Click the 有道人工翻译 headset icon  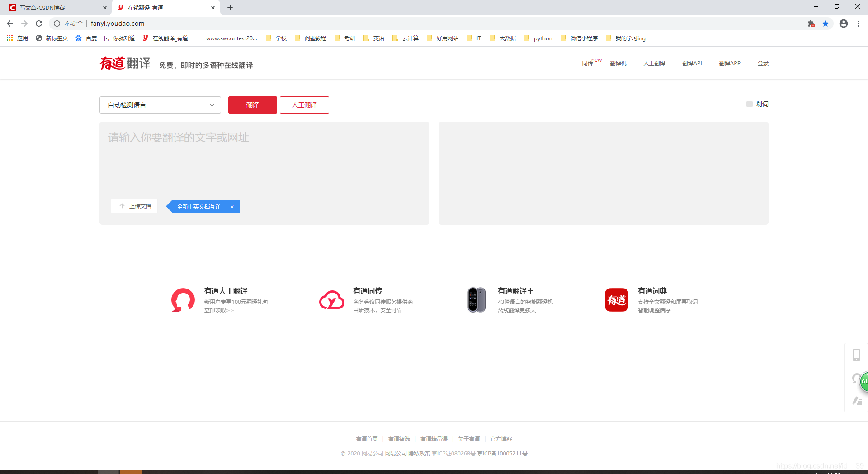coord(183,300)
